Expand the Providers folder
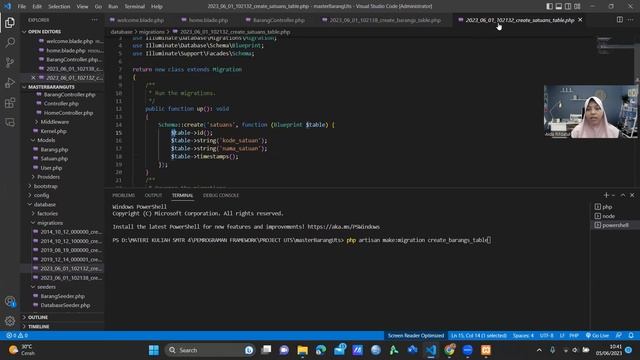640x360 pixels. tap(48, 177)
